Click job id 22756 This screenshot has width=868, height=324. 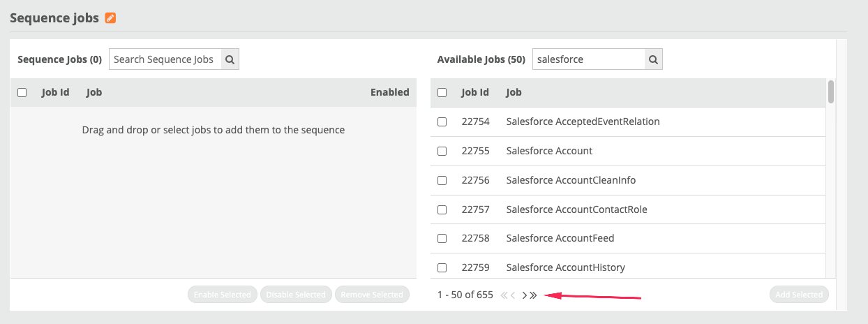pos(476,180)
